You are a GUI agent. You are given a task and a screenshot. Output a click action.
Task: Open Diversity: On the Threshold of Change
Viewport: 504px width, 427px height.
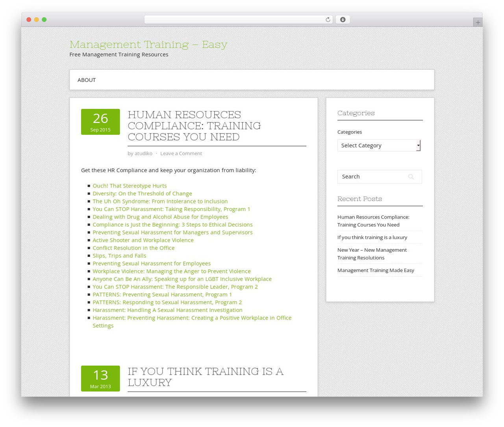coord(142,193)
